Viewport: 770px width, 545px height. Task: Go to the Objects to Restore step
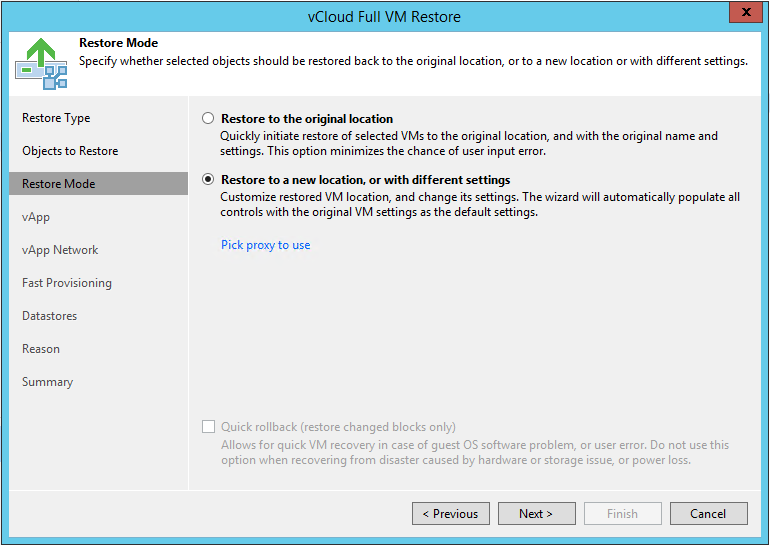click(70, 151)
